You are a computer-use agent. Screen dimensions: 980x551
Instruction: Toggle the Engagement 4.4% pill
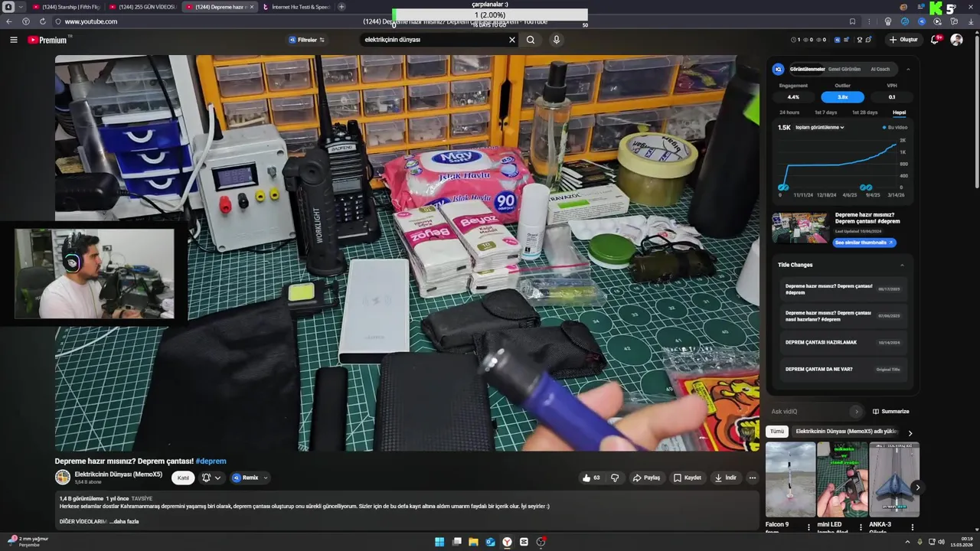click(793, 97)
